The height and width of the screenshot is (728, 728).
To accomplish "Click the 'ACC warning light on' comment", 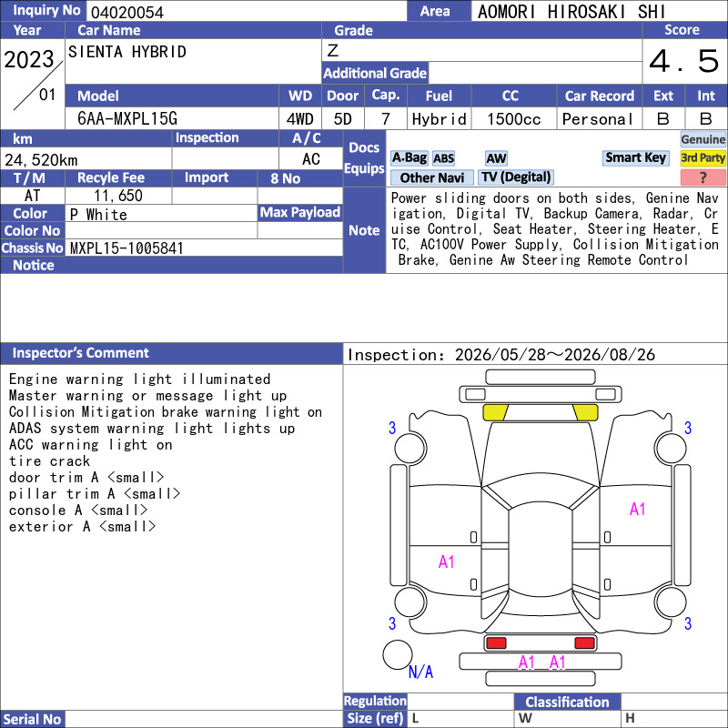I will tap(90, 445).
